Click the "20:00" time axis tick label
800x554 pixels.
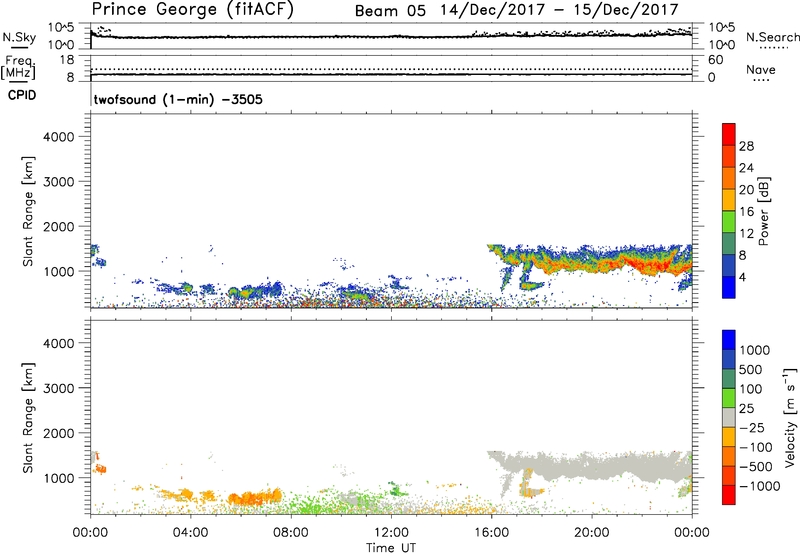592,533
